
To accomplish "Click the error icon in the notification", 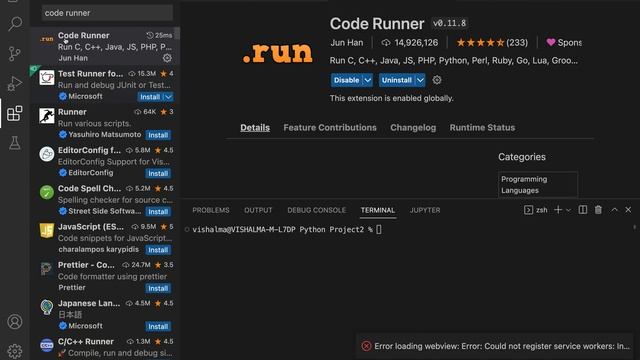I will coord(366,346).
